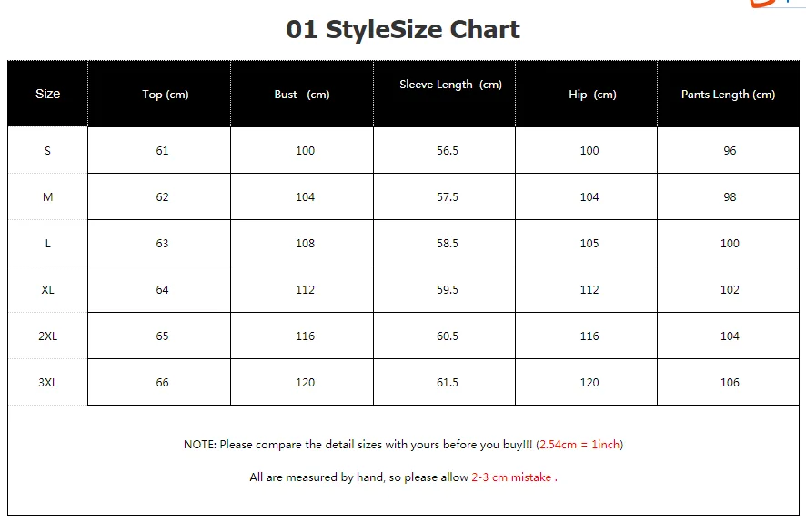806x532 pixels.
Task: Select the 105 hip value for L
Action: coord(589,243)
